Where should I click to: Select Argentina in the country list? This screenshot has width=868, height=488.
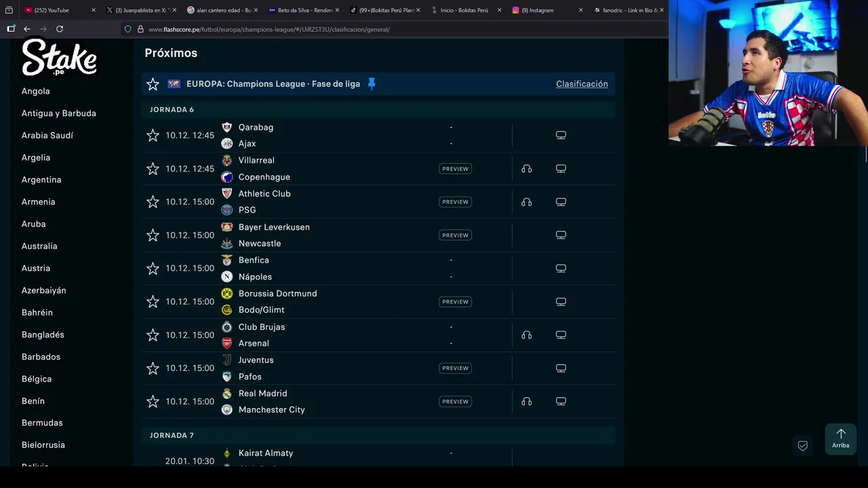[x=41, y=180]
